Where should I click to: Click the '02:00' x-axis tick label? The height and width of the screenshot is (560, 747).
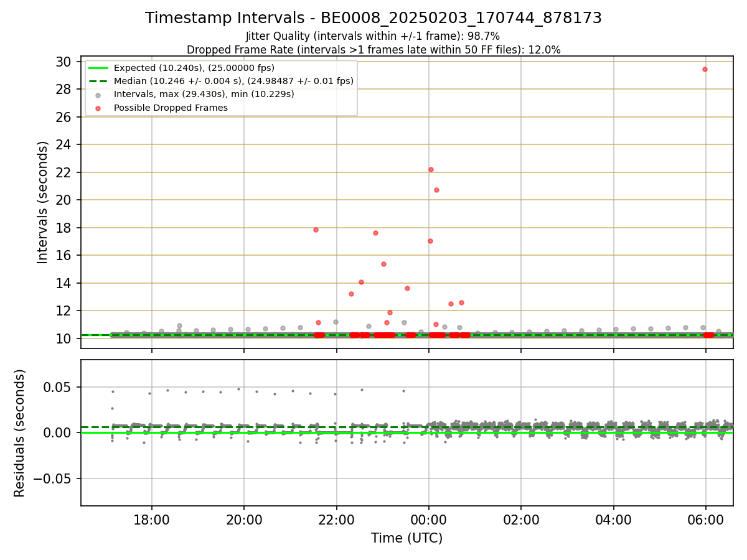(x=521, y=520)
